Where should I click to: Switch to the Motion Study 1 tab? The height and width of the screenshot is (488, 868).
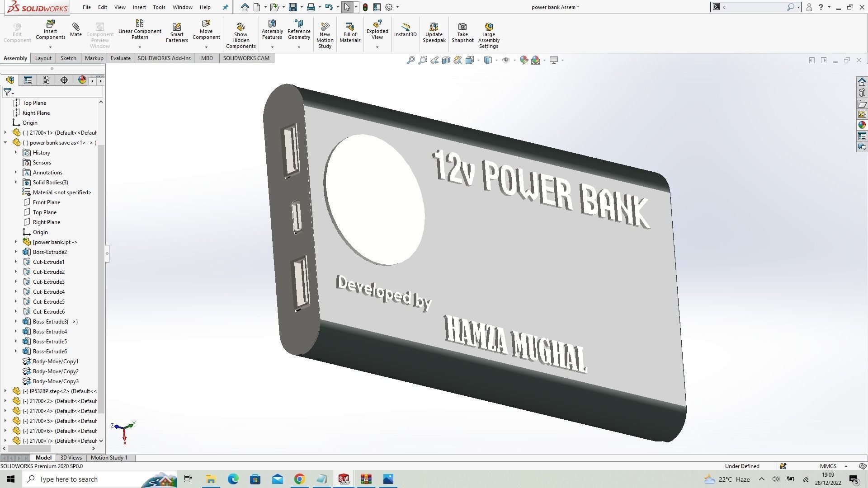[x=109, y=457]
